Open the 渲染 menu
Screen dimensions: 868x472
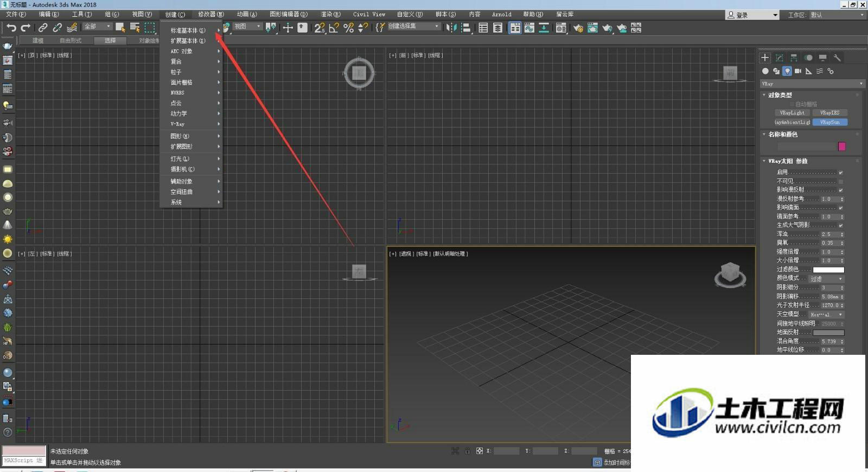tap(330, 15)
